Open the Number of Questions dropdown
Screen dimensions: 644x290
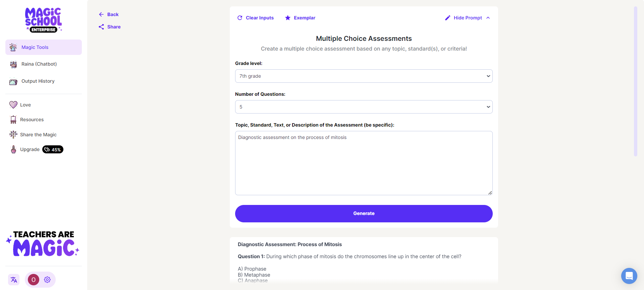tap(364, 107)
